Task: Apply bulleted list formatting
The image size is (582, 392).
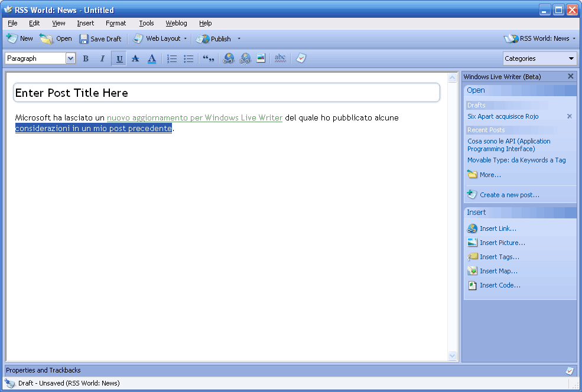Action: click(188, 58)
